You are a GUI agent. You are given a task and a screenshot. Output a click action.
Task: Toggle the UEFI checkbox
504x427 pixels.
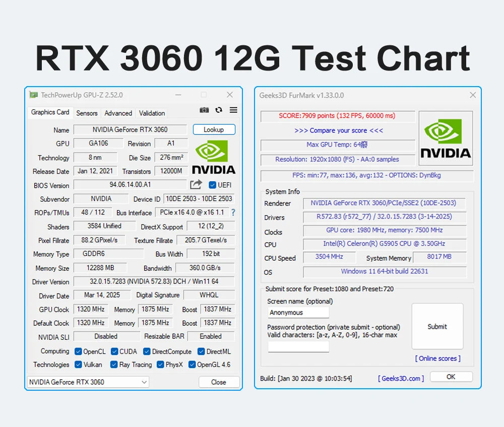point(212,185)
